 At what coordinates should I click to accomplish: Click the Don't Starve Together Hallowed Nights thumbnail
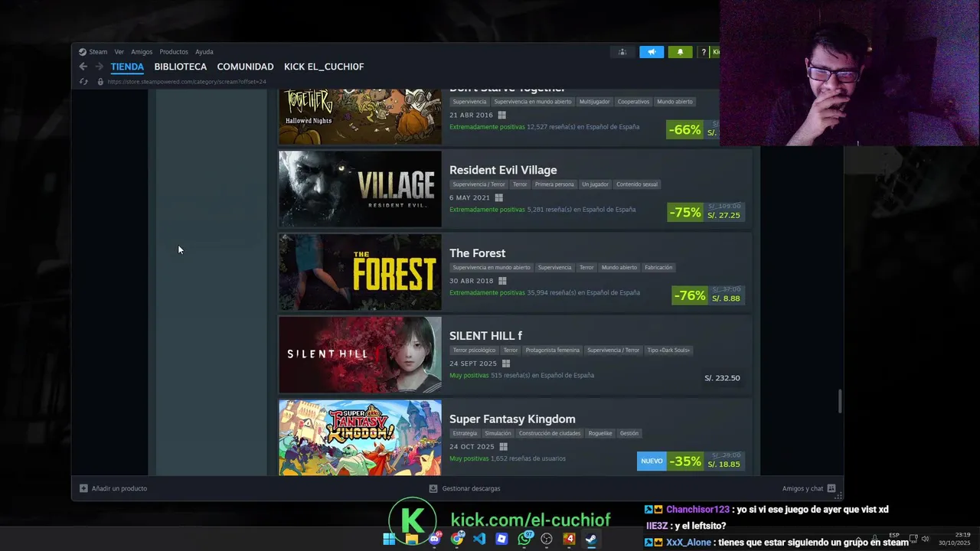[x=360, y=116]
